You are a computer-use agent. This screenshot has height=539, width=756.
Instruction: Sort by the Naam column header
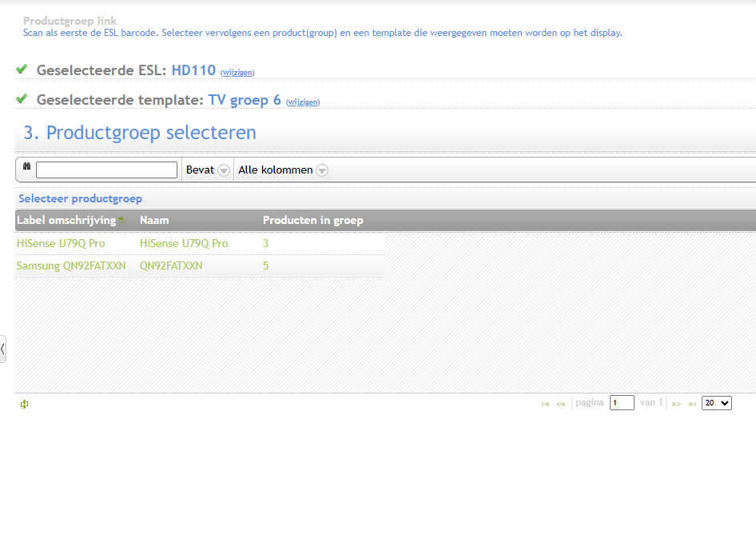point(154,221)
